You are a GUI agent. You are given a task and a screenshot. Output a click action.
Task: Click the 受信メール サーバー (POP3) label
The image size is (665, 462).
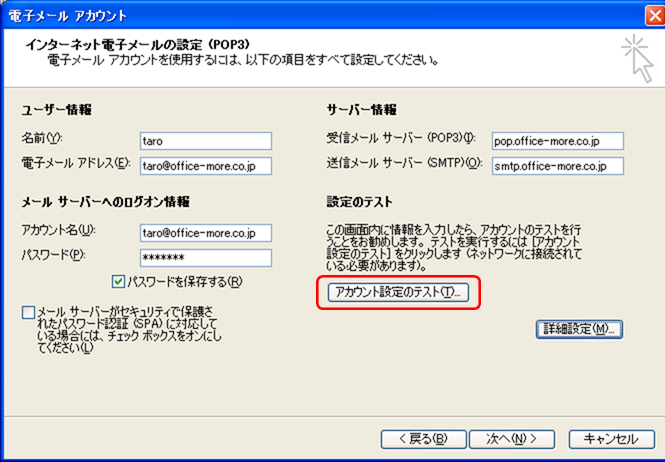[401, 138]
